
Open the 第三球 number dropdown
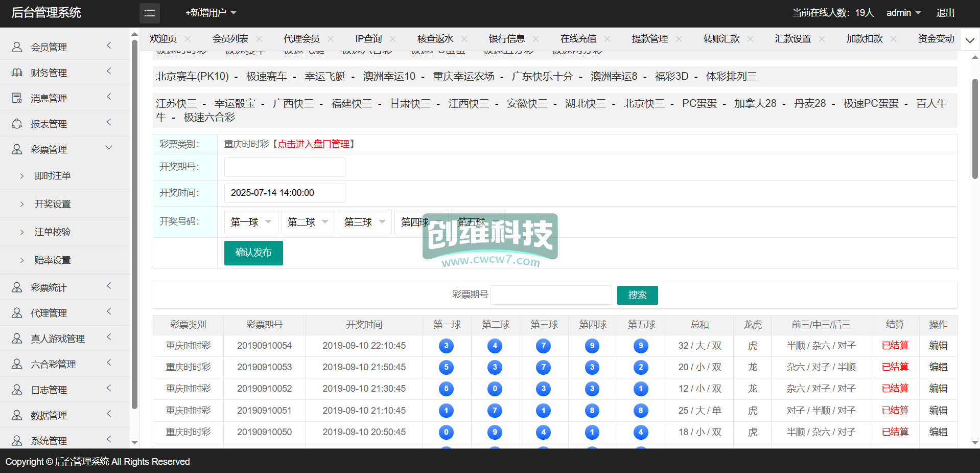pos(365,222)
